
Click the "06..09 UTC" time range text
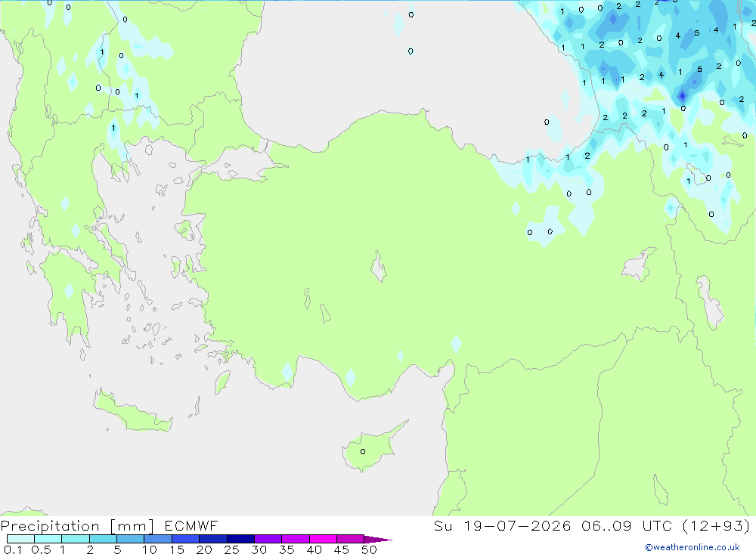[x=627, y=525]
